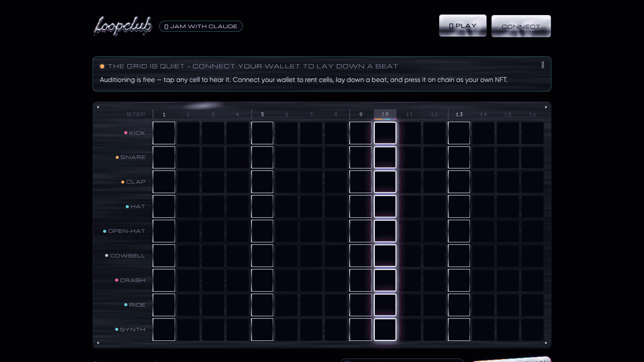Toggle Ride cell at step 1
Image resolution: width=644 pixels, height=362 pixels.
click(x=164, y=305)
